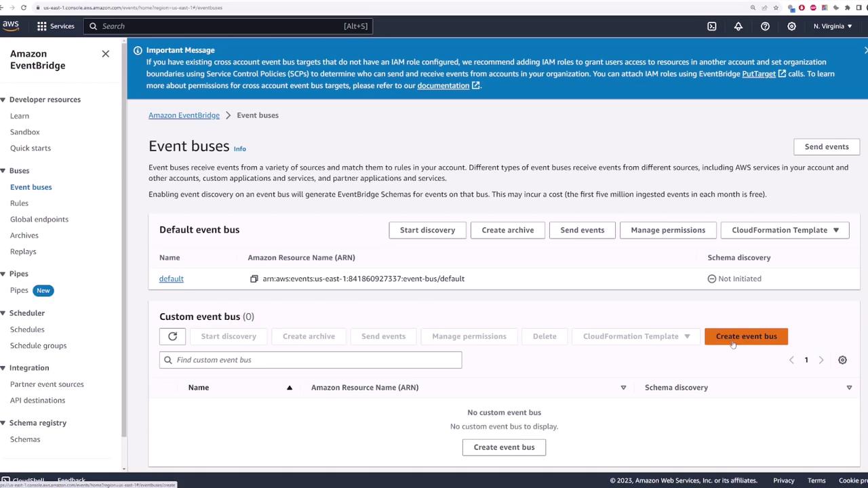This screenshot has height=488, width=868.
Task: Open Custom event bus CloudFormation Template dropdown
Action: (636, 336)
